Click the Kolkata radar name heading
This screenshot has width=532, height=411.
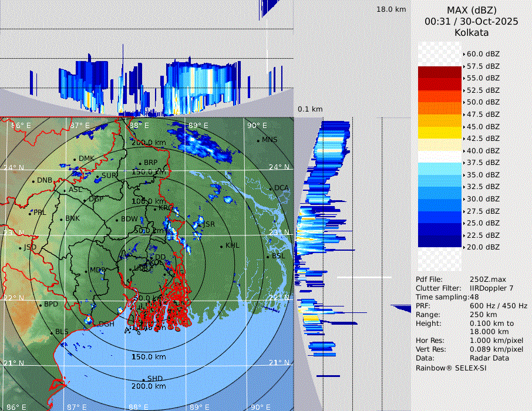point(472,32)
